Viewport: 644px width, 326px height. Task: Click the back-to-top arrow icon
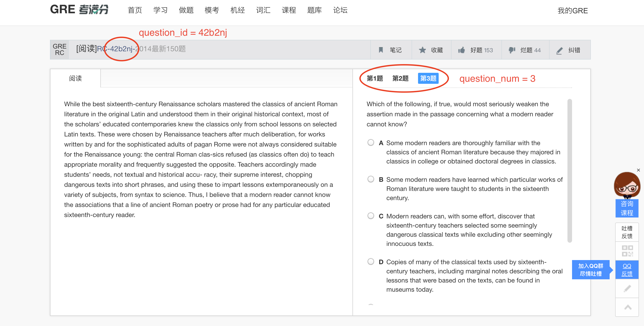pos(627,307)
